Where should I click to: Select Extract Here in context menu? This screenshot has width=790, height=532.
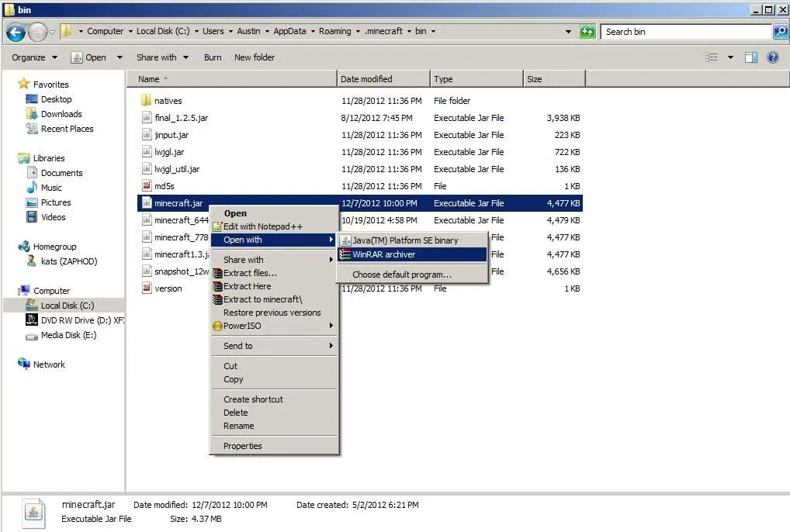(274, 286)
